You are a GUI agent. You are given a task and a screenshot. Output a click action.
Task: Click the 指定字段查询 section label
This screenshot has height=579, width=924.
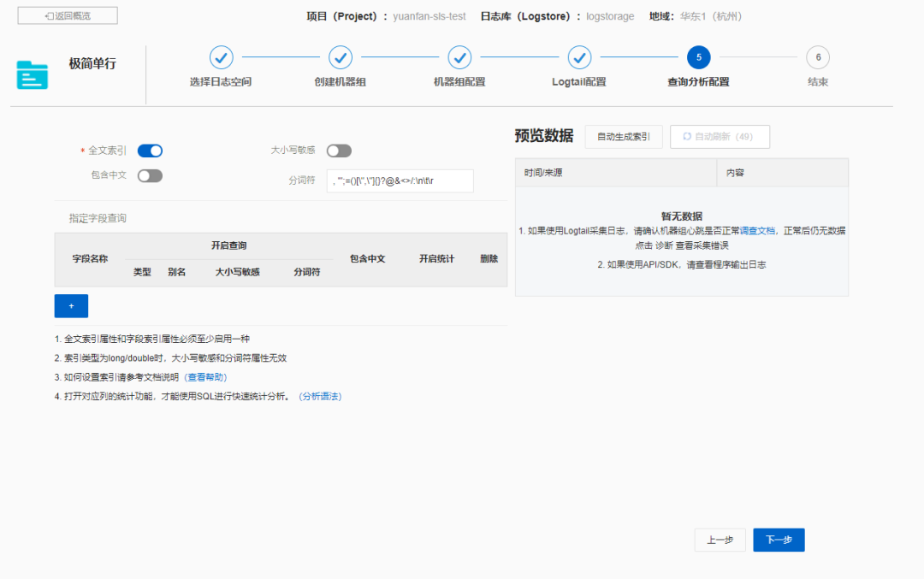[x=98, y=219]
